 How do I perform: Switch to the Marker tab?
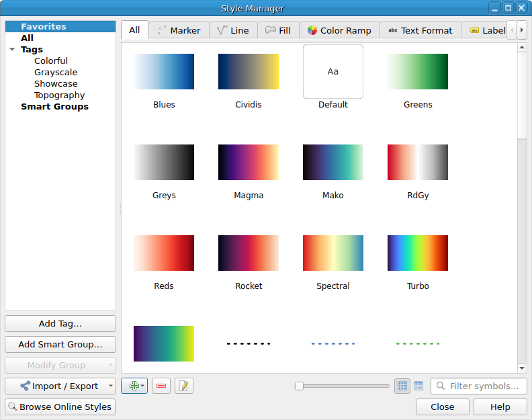tap(179, 30)
